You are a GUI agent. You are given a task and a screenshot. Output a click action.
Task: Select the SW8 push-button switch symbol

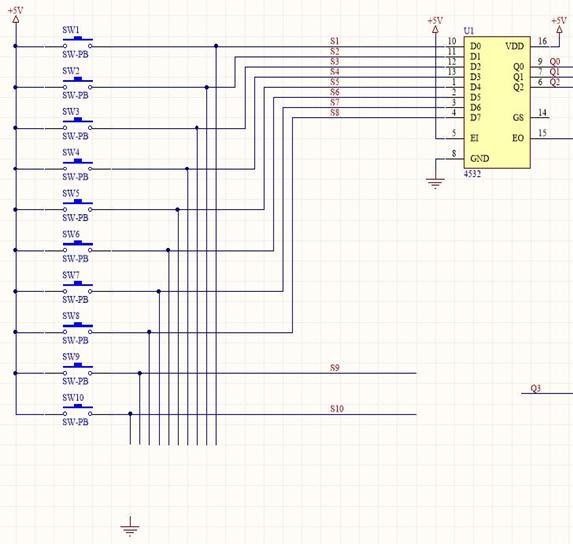tap(77, 328)
